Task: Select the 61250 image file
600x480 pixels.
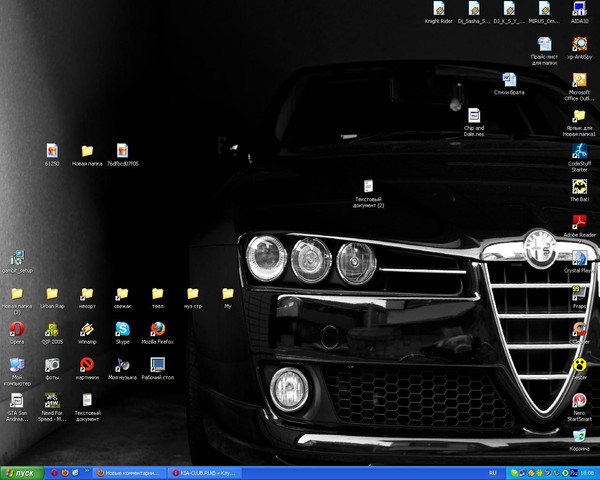Action: (x=52, y=151)
